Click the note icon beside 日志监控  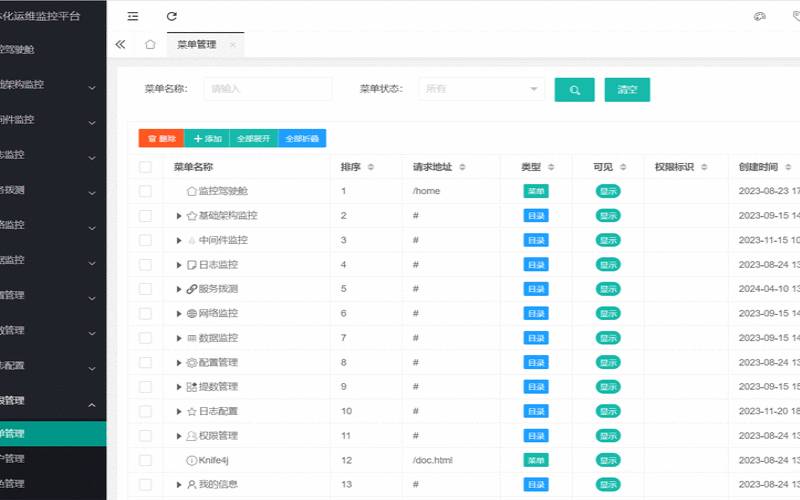click(x=191, y=264)
